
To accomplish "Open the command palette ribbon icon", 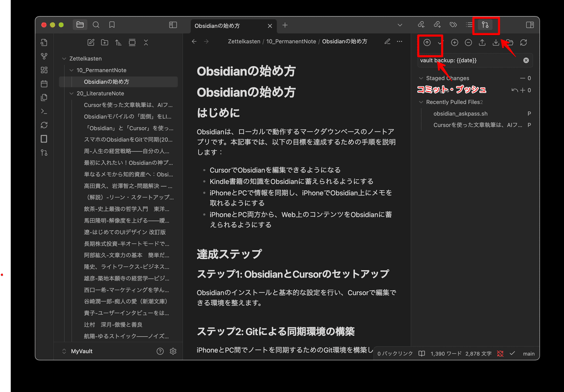I will click(44, 111).
